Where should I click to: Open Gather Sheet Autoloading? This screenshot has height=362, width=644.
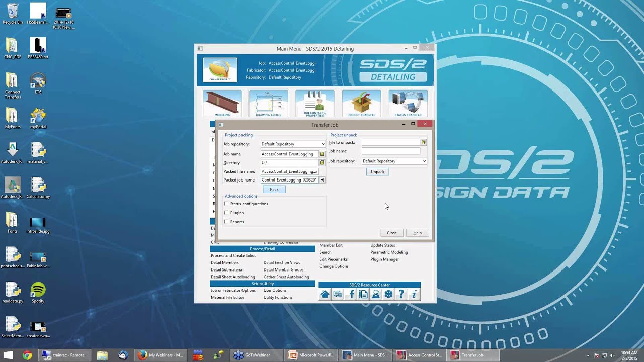286,277
